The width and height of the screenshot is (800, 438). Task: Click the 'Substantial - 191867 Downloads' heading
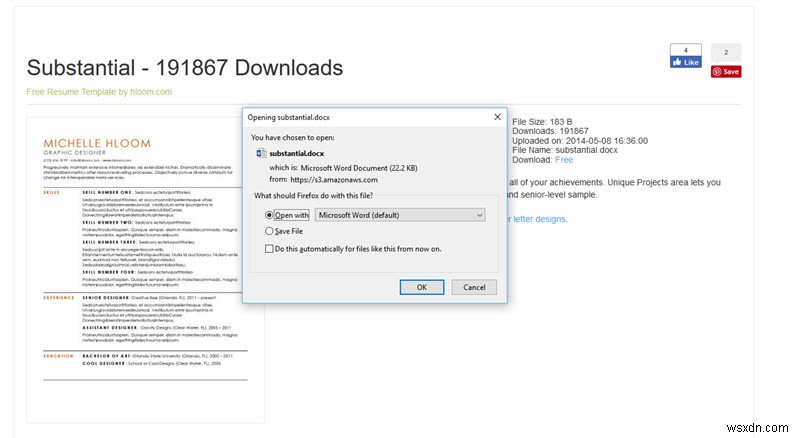pos(185,68)
